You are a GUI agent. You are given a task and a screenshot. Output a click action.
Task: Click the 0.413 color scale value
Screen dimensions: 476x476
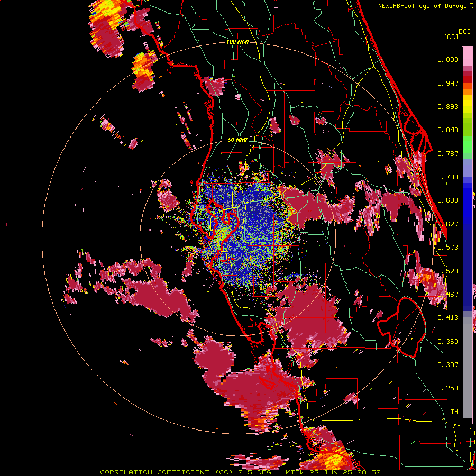448,318
